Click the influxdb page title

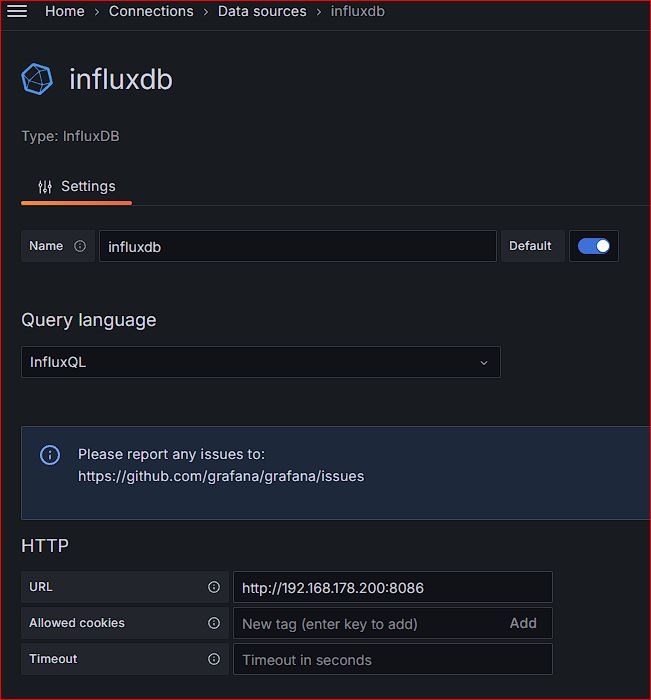121,79
